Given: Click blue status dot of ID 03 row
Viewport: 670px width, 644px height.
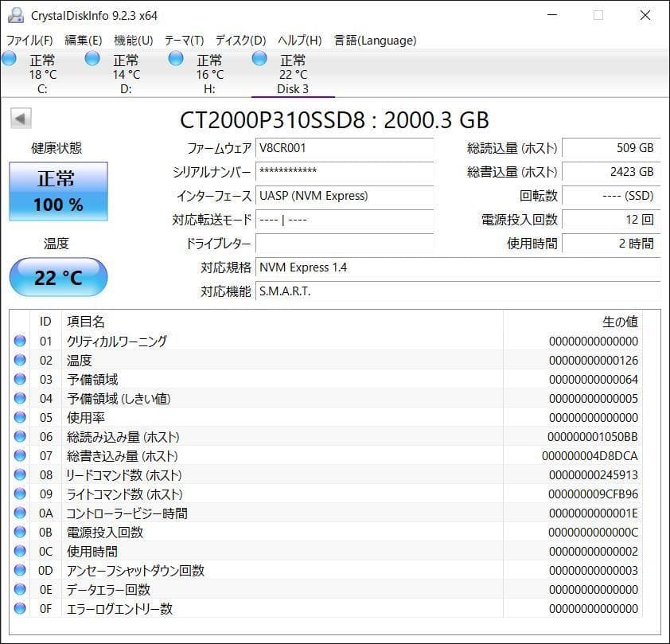Looking at the screenshot, I should (x=20, y=379).
